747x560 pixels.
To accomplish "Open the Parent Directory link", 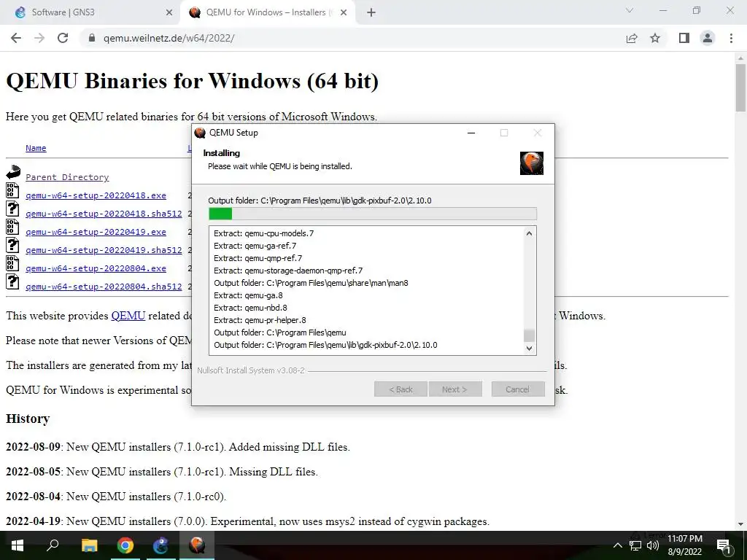I will (67, 177).
